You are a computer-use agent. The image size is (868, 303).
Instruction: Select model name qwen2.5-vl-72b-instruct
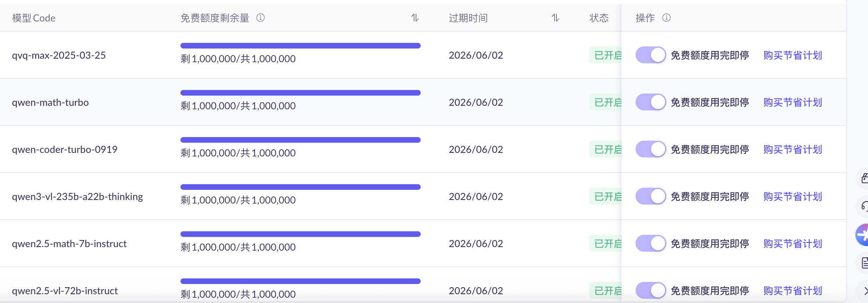point(65,291)
